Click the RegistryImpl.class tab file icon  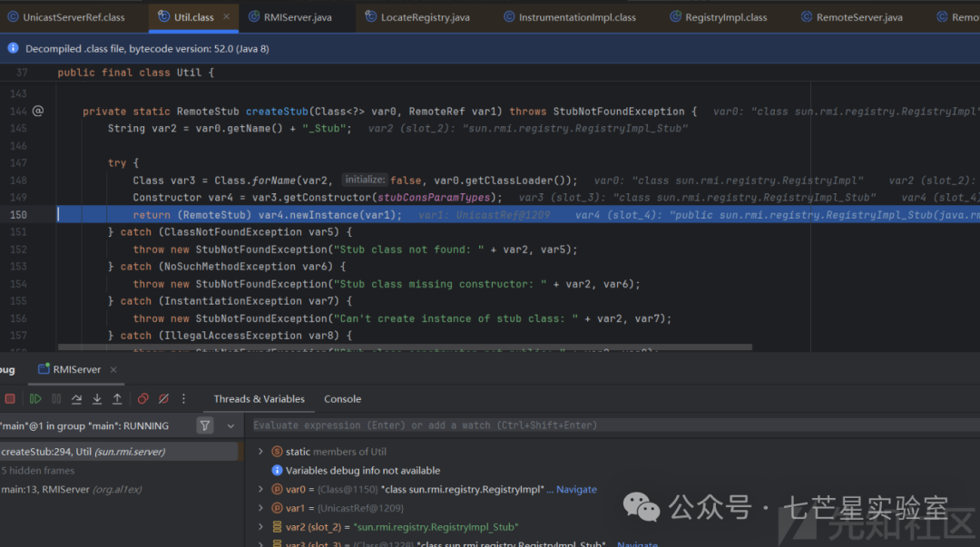tap(675, 17)
